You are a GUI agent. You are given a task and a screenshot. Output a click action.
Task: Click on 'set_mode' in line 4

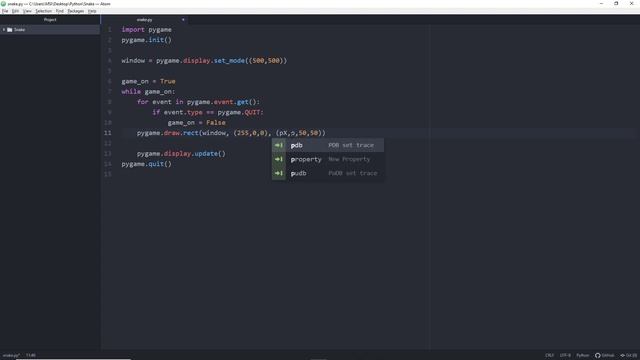229,61
